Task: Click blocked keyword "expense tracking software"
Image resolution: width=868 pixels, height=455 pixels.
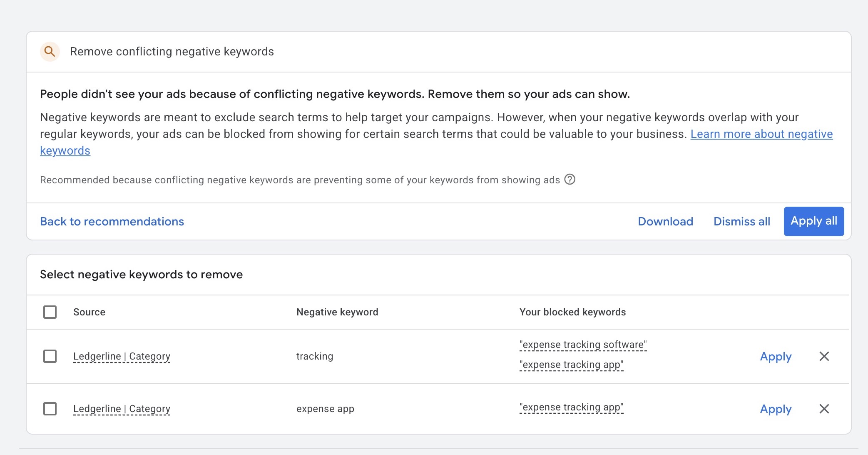Action: (583, 345)
